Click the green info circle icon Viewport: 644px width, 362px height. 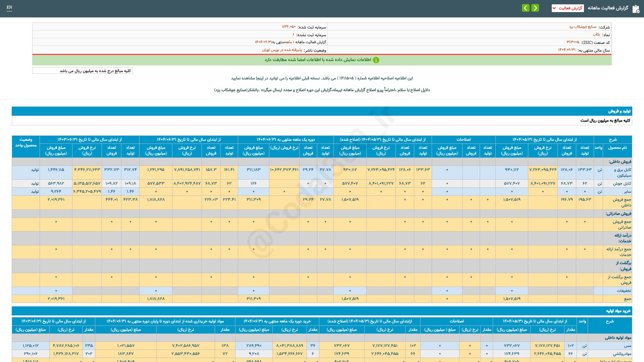(x=376, y=60)
